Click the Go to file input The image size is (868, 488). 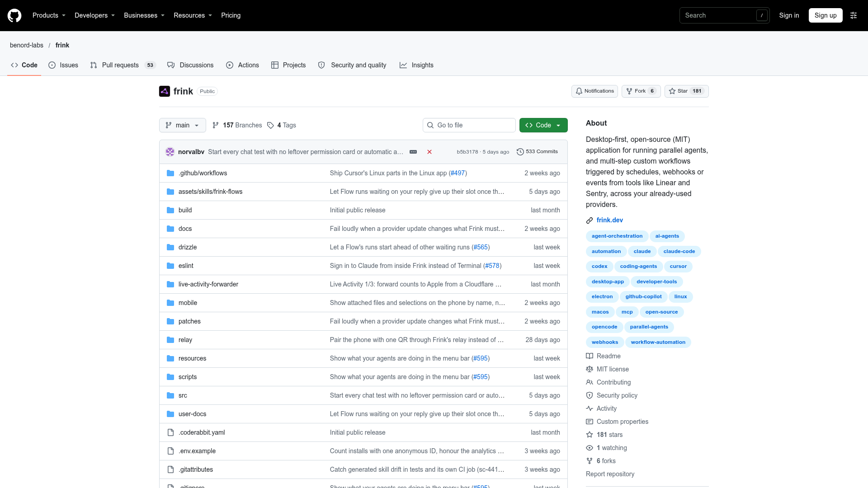469,125
